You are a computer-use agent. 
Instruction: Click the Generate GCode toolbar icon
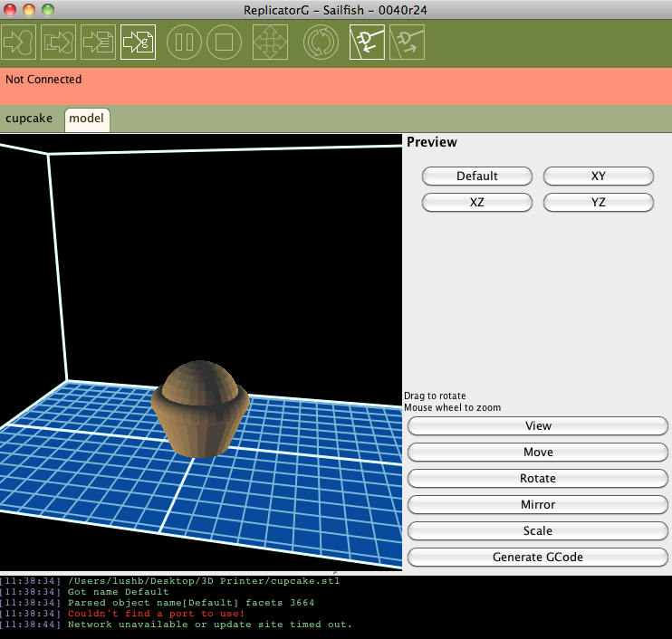[x=138, y=42]
